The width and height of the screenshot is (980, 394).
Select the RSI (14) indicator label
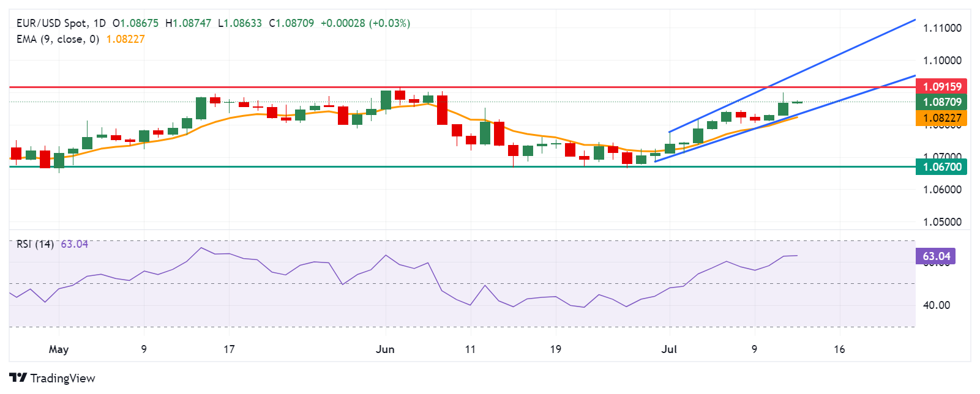click(x=35, y=244)
